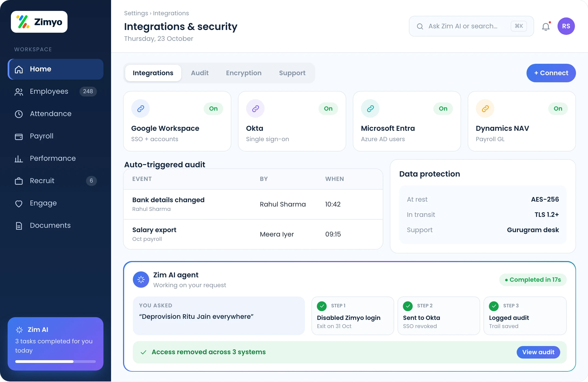Toggle Dynamics NAV On status
Screen dimensions: 588x382
click(x=558, y=108)
